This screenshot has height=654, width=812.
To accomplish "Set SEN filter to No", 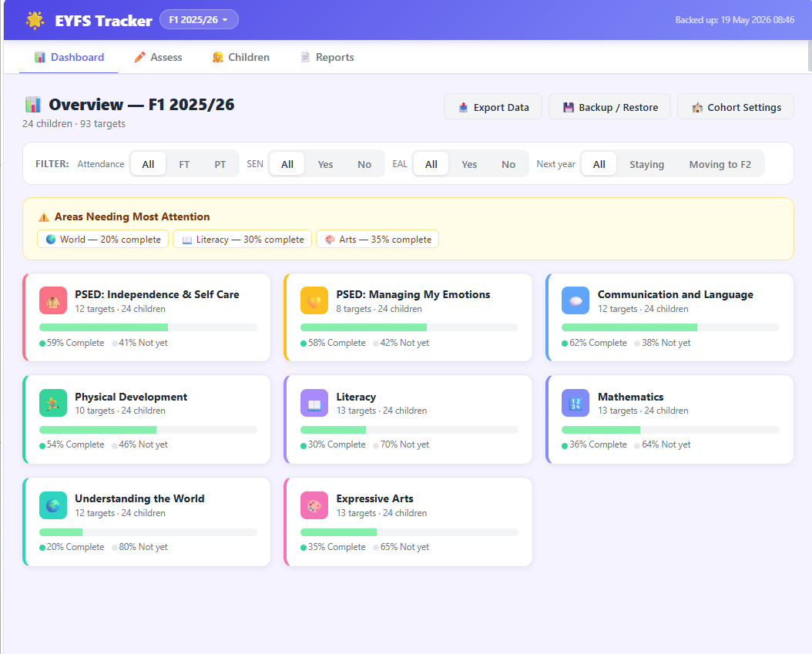I will (364, 164).
